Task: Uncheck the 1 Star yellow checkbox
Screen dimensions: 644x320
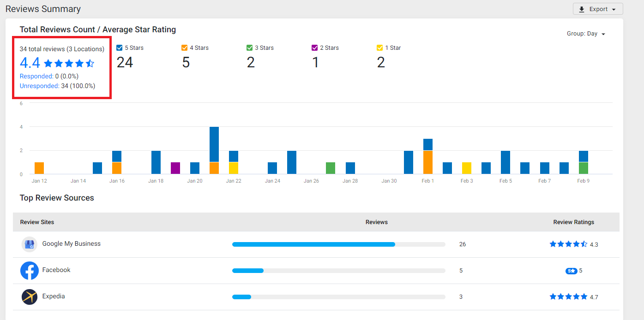Action: (x=380, y=47)
